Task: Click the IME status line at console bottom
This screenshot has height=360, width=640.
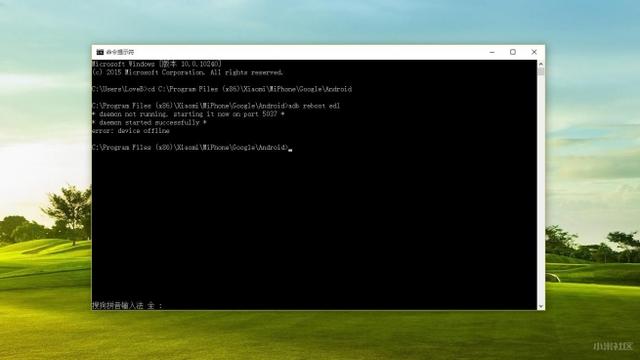Action: [127, 305]
